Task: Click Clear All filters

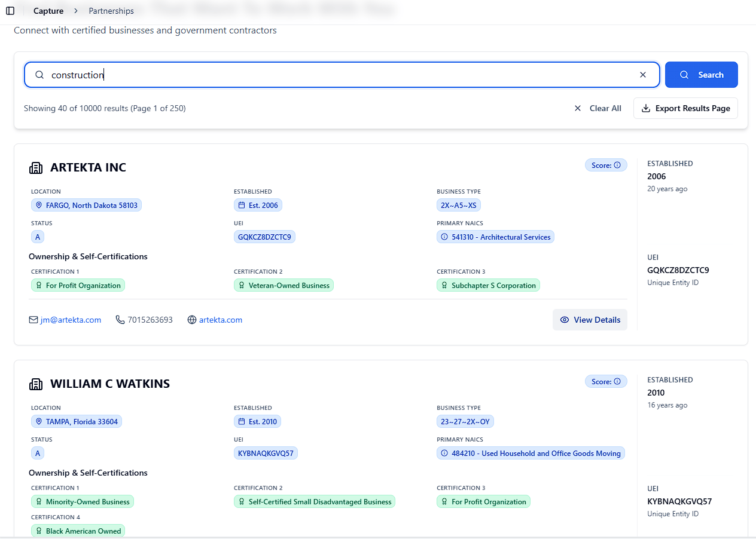Action: 598,108
